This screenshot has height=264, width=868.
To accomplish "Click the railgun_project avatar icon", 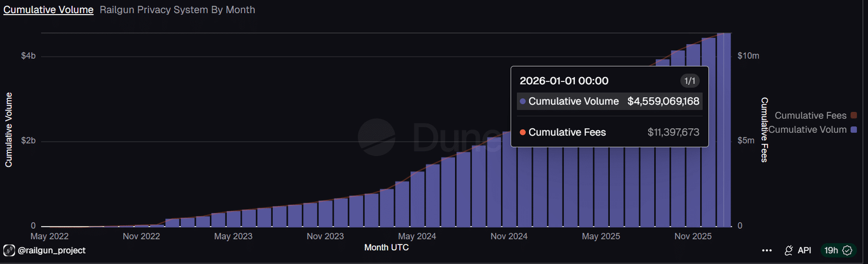I will tap(9, 250).
